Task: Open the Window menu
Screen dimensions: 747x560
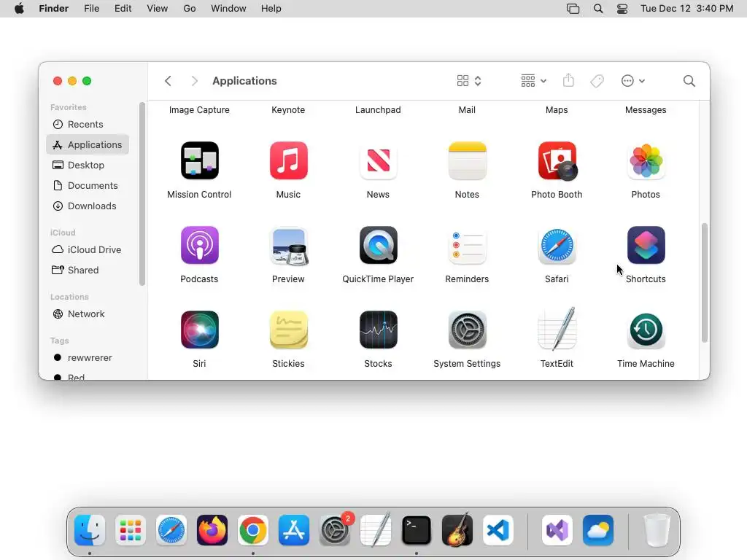Action: (x=228, y=9)
